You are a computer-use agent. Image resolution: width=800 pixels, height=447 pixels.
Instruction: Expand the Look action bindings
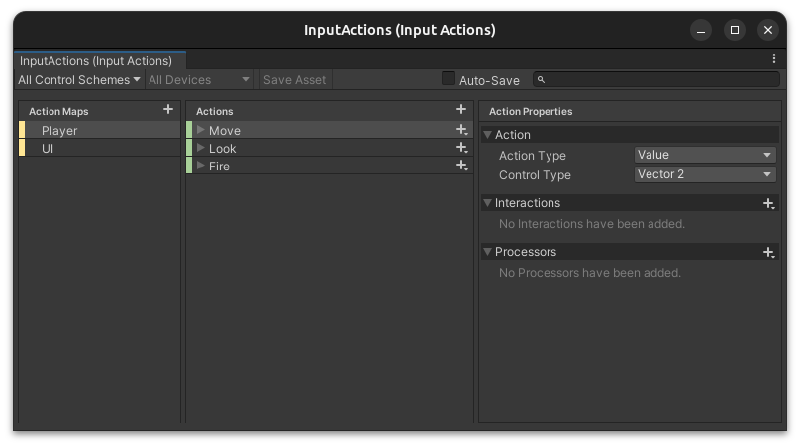(201, 148)
